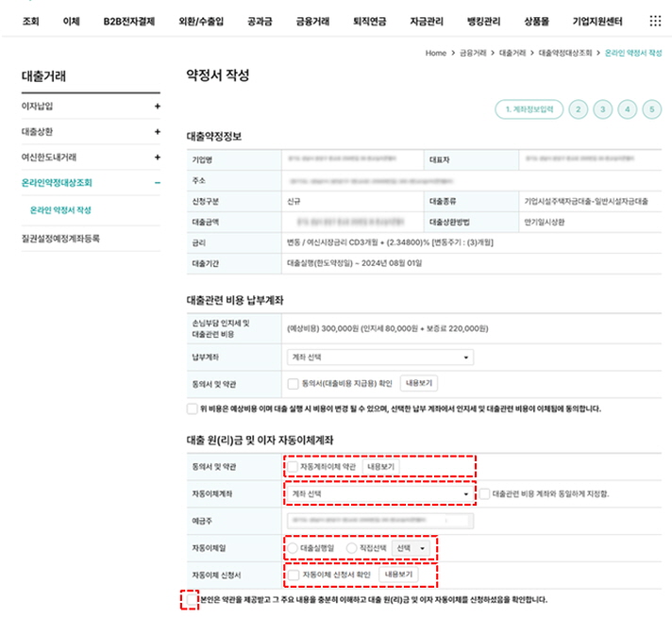Click 내용보기 button beside 자동이체 신청서 확인
Screen dimensions: 672x617
point(396,574)
